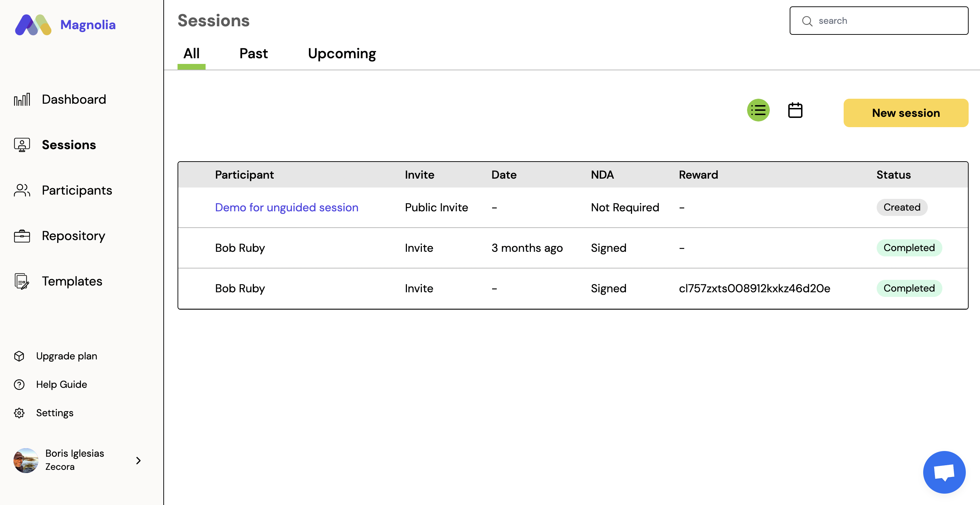980x505 pixels.
Task: Open the Dashboard bar chart icon
Action: [22, 99]
